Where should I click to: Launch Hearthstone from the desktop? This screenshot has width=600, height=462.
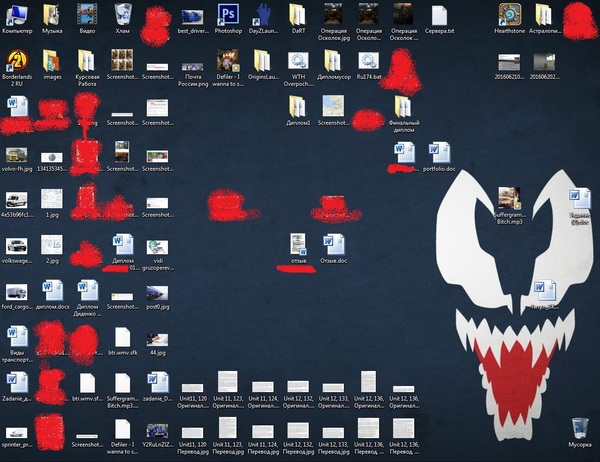click(509, 14)
